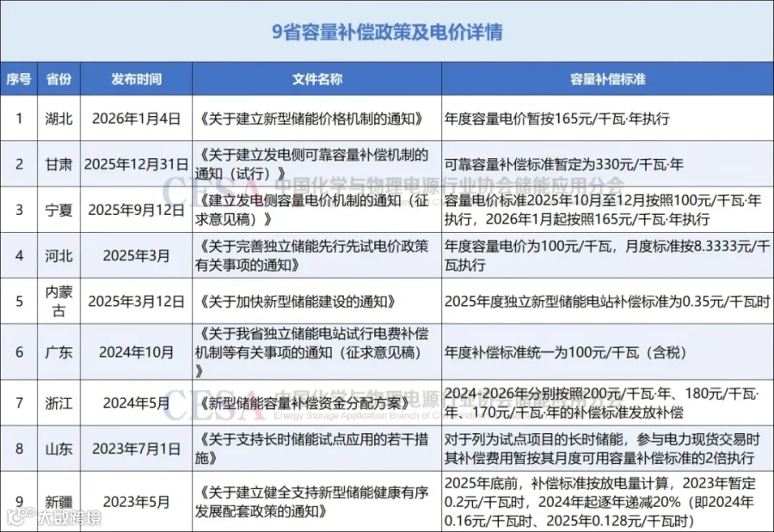Click 浙江 standard cell 2024-2026年分别按照200元
Image resolution: width=774 pixels, height=532 pixels.
coord(608,403)
